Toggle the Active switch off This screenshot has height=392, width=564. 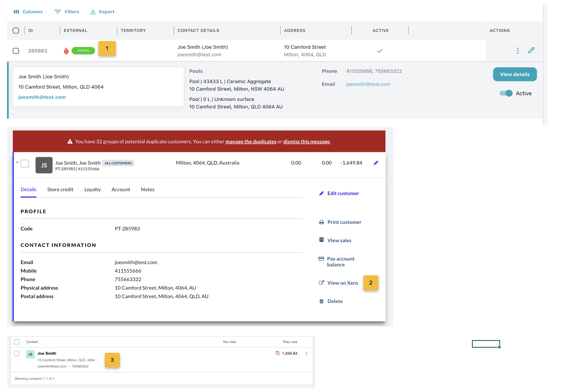506,93
